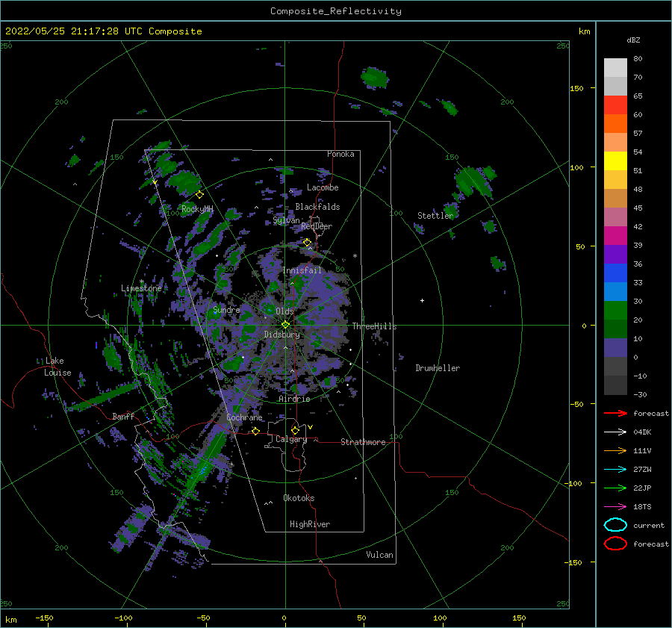Click the Sylvan label
Image resolution: width=672 pixels, height=628 pixels.
pos(286,220)
